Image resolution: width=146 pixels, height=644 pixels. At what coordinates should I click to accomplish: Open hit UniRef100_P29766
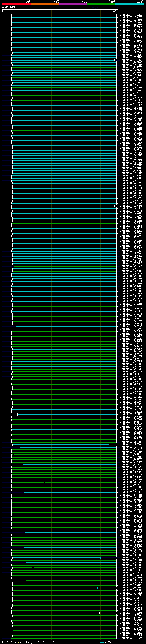coord(131,22)
